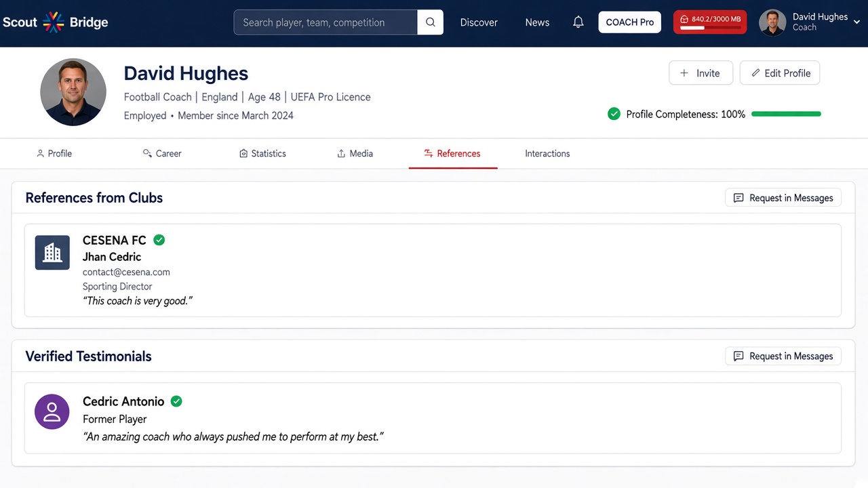Viewport: 868px width, 488px height.
Task: Switch to the Statistics tab
Action: [x=262, y=154]
